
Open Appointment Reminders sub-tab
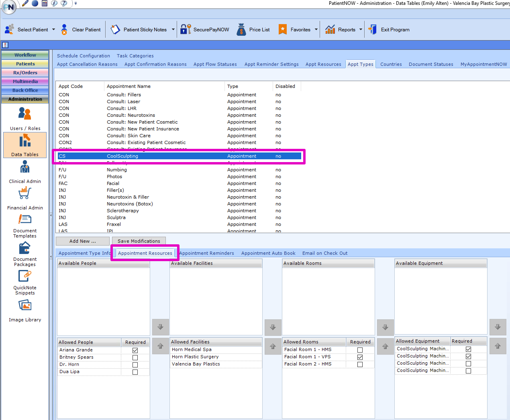pos(206,253)
